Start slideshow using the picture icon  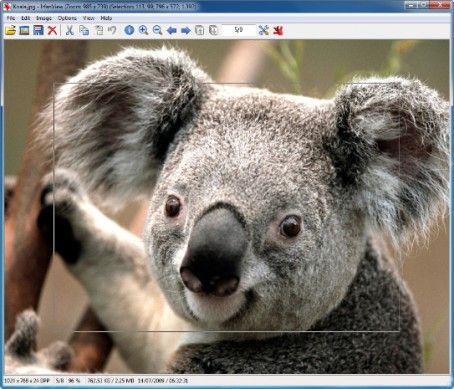[24, 31]
